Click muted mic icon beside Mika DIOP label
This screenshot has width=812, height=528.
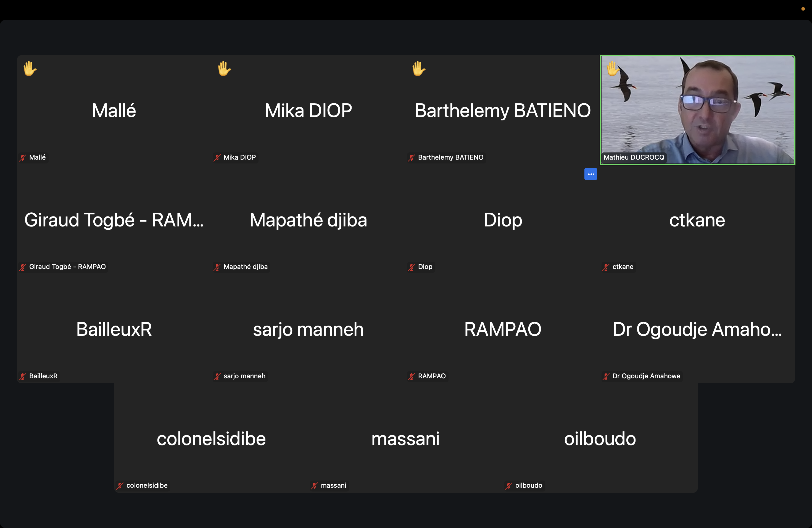click(217, 158)
